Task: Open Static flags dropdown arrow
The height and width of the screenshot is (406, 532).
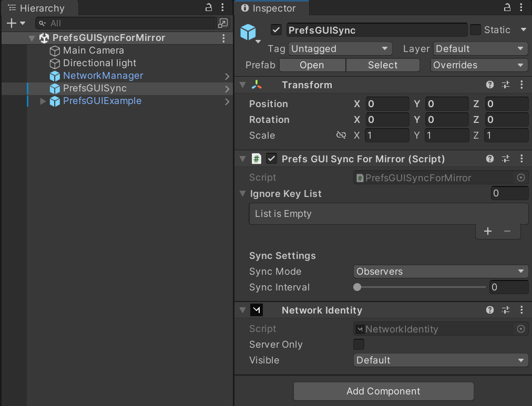Action: 524,30
